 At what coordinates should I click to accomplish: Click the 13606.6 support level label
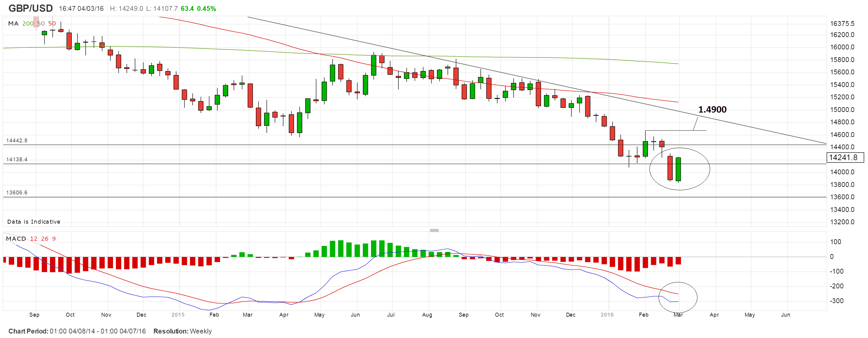17,193
